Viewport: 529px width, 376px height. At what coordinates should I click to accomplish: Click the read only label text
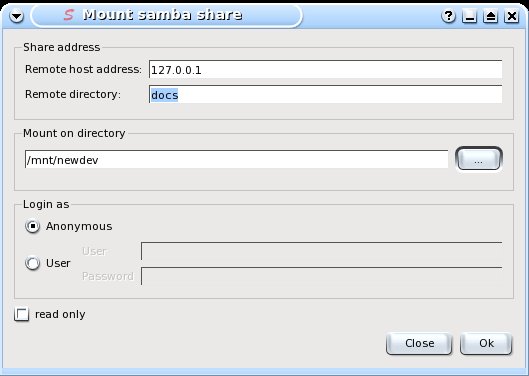(x=60, y=315)
